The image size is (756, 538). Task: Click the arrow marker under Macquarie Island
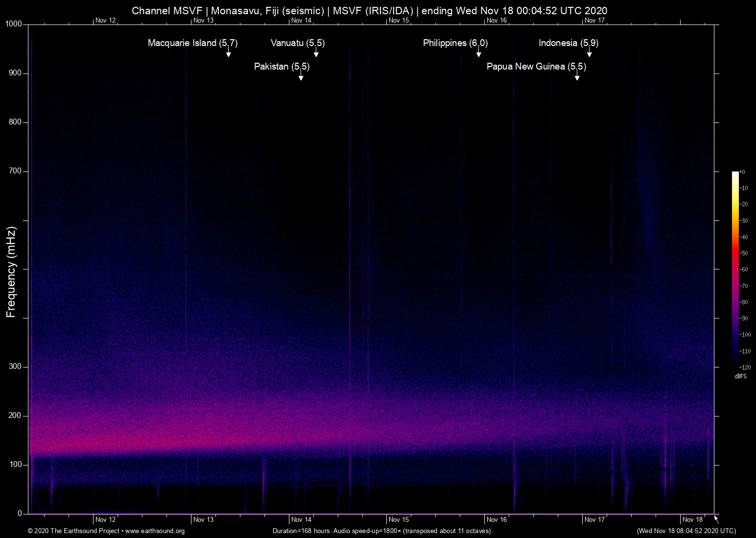coord(228,53)
